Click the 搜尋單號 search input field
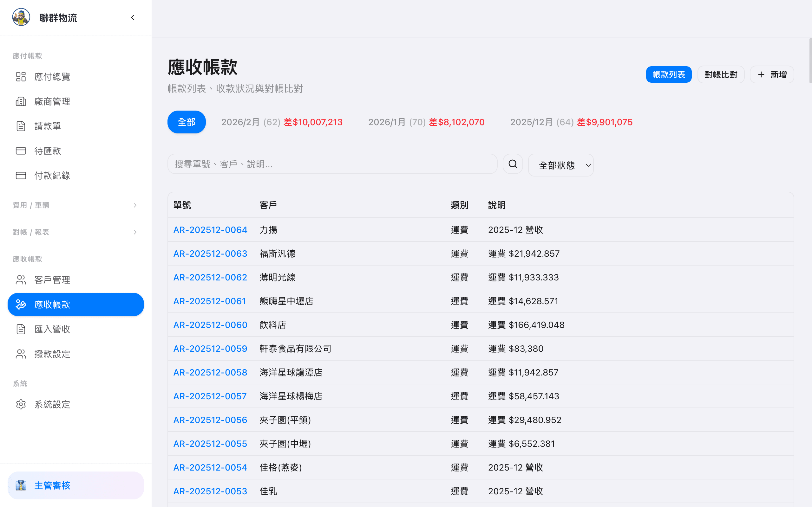This screenshot has height=507, width=812. [332, 164]
